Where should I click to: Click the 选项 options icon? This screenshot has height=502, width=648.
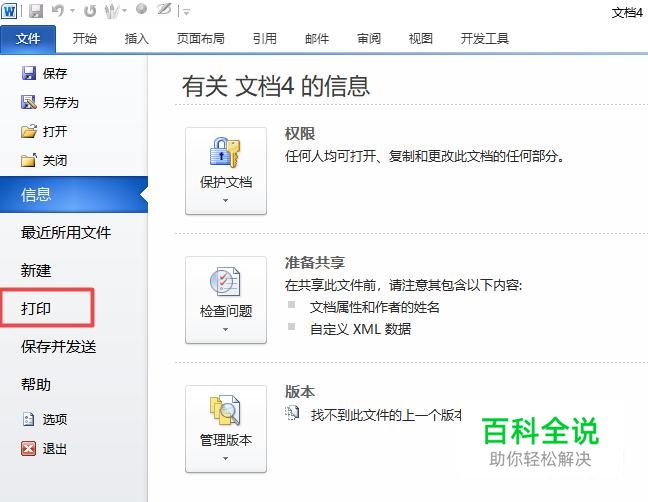28,419
